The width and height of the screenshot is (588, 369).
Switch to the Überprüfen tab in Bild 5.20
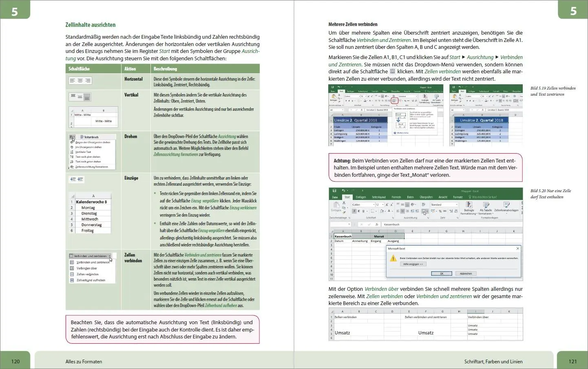[x=426, y=197]
